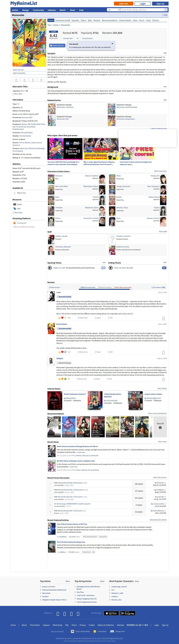Click the MyAnimeList logo
Image resolution: width=179 pixels, height=644 pixels.
[x=24, y=3]
